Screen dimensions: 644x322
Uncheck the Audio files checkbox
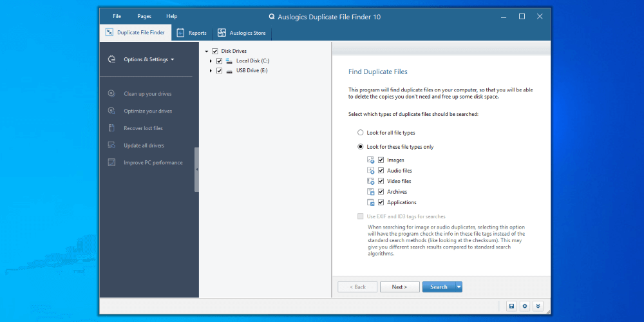click(x=381, y=171)
